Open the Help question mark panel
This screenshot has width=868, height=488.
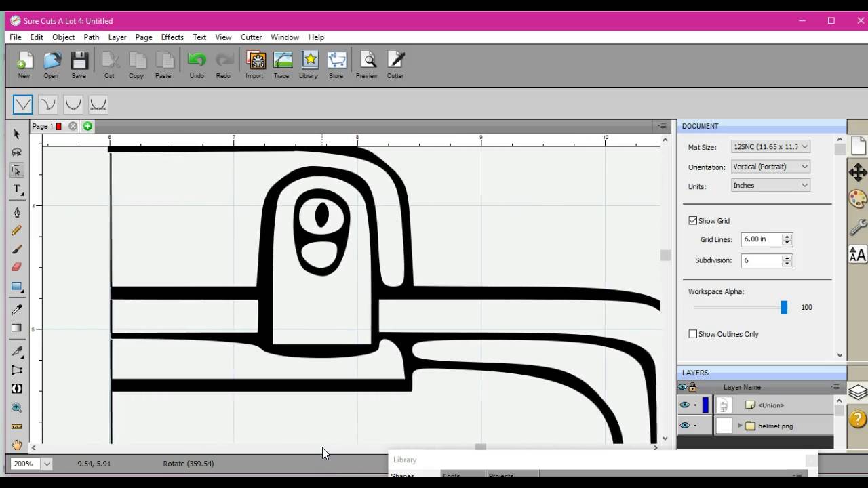click(858, 418)
